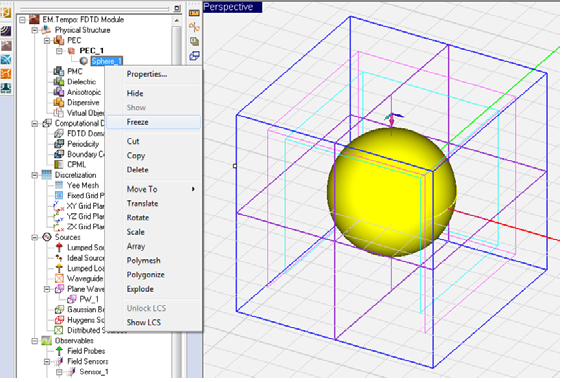
Task: Click the PW_1 plane wave icon
Action: click(x=72, y=299)
